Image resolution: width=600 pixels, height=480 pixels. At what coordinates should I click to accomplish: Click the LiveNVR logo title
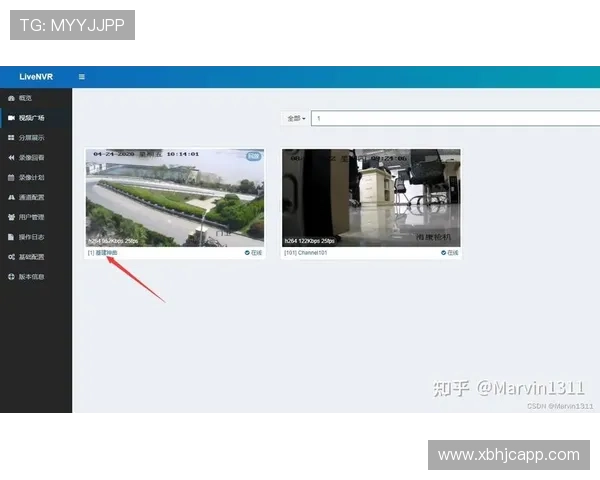[35, 77]
